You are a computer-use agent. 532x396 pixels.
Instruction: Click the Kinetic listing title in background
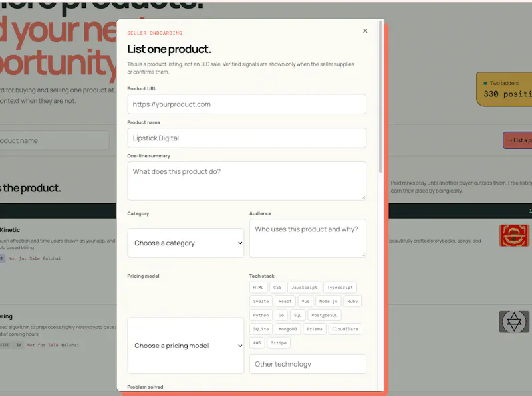(10, 229)
